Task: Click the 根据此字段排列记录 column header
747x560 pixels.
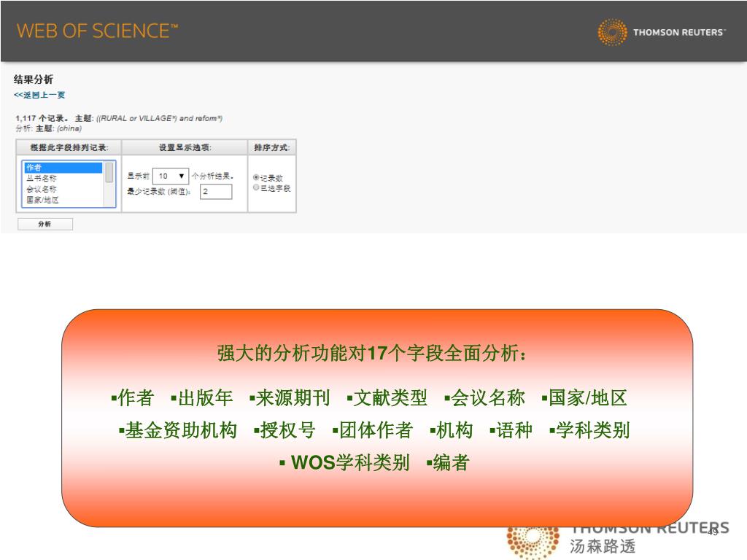Action: tap(69, 147)
